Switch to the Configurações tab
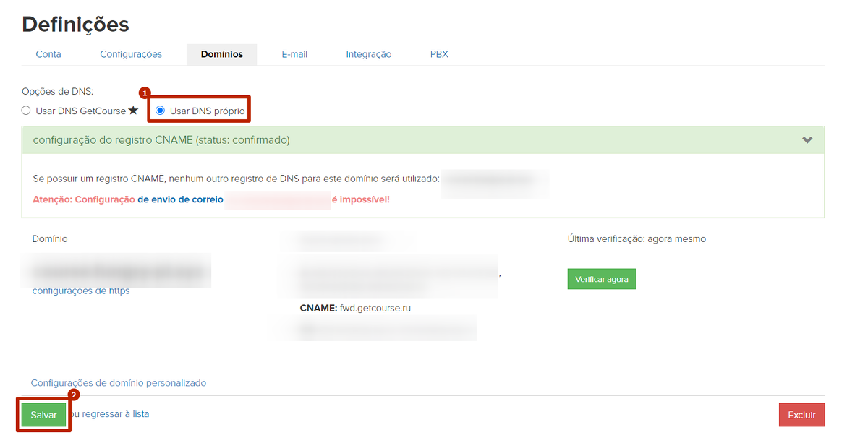This screenshot has height=443, width=868. coord(131,54)
